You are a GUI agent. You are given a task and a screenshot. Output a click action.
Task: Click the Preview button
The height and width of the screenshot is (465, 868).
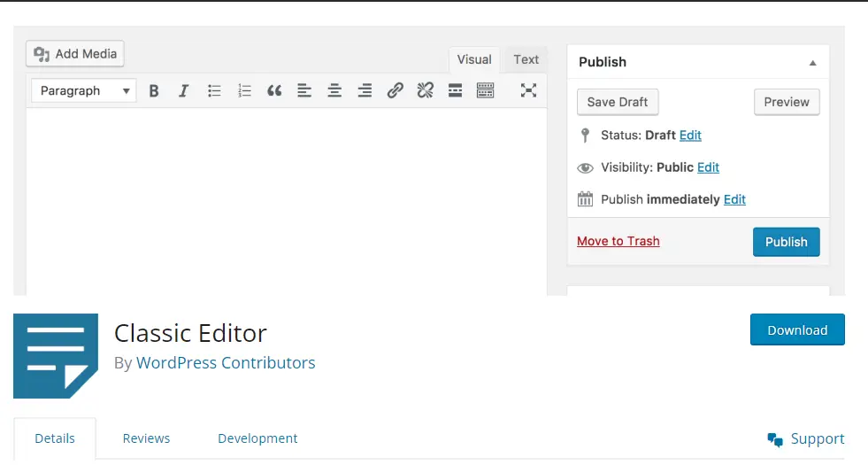coord(787,102)
